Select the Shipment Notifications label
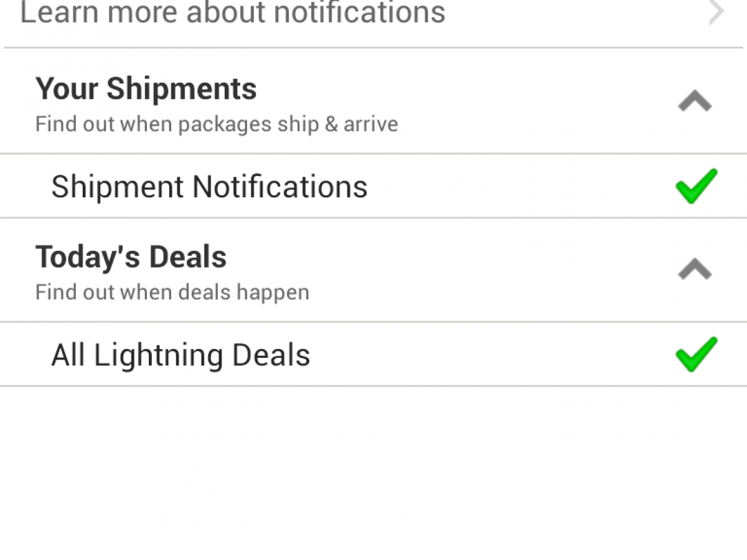747x560 pixels. coord(209,187)
